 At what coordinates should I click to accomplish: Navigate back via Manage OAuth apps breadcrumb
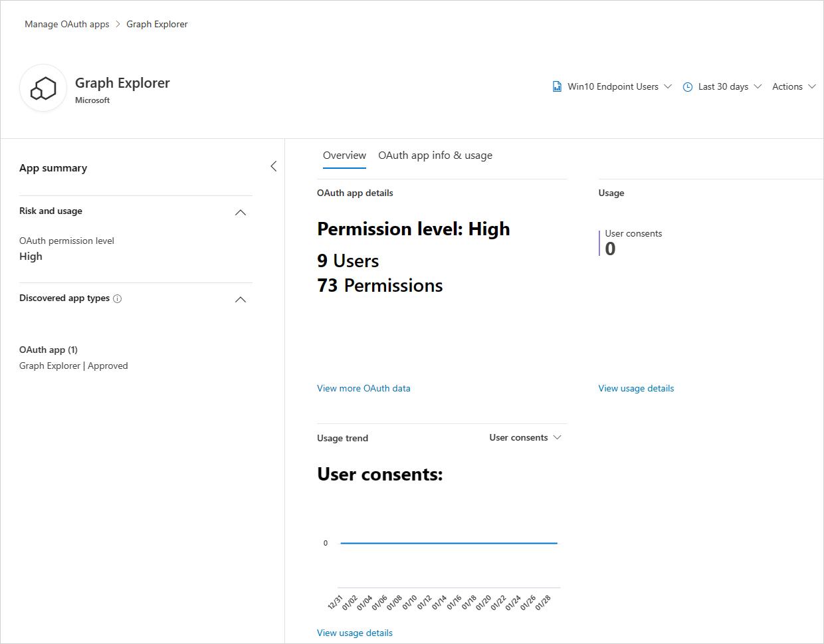(x=66, y=24)
